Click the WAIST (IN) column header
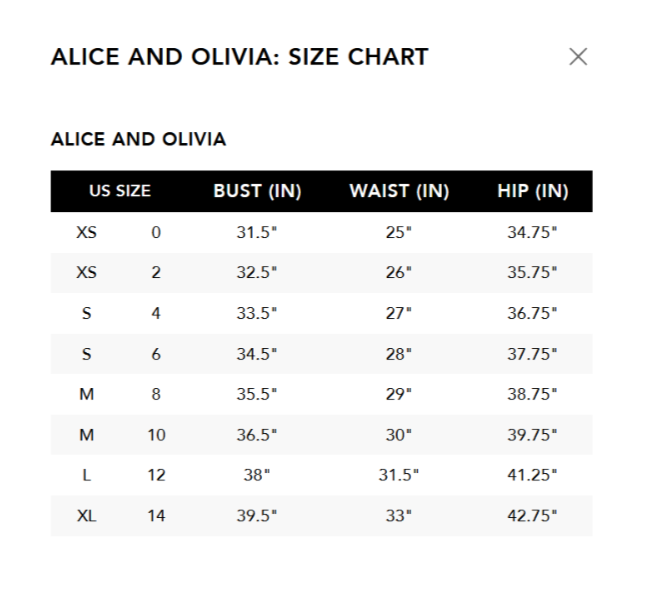This screenshot has width=646, height=615. point(399,191)
